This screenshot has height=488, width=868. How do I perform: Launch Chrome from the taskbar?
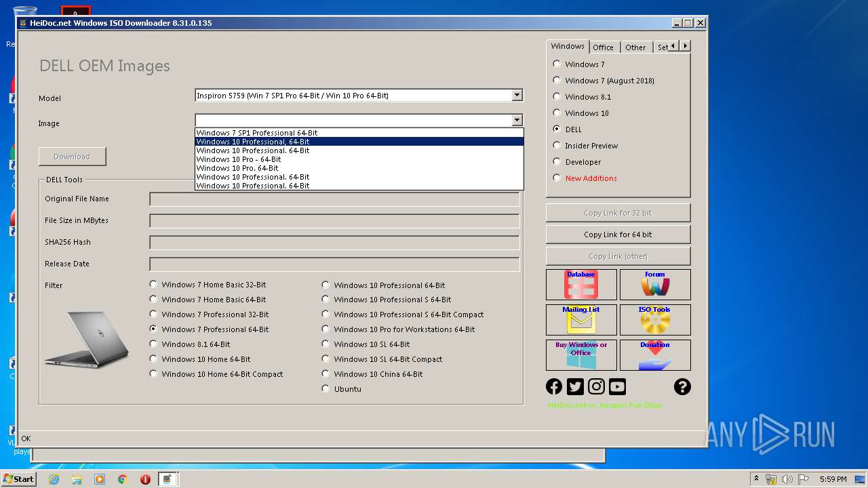(x=123, y=479)
